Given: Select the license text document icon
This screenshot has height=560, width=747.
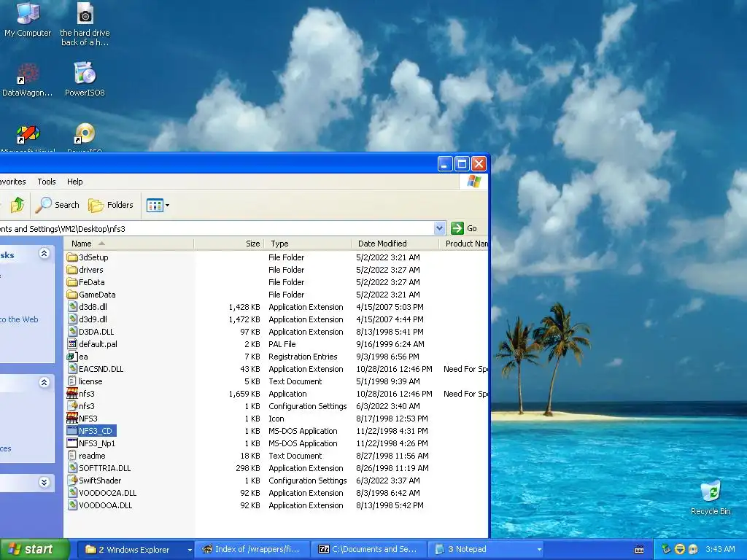Looking at the screenshot, I should point(72,381).
